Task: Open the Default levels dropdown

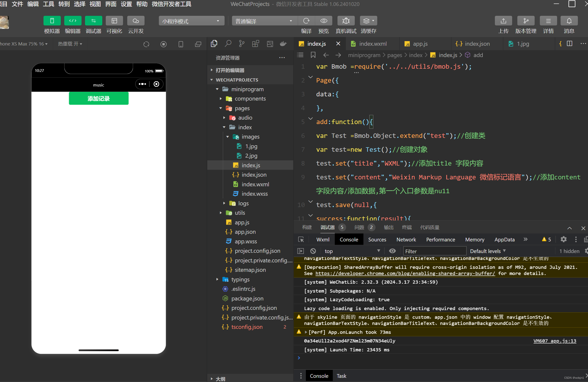Action: click(487, 251)
